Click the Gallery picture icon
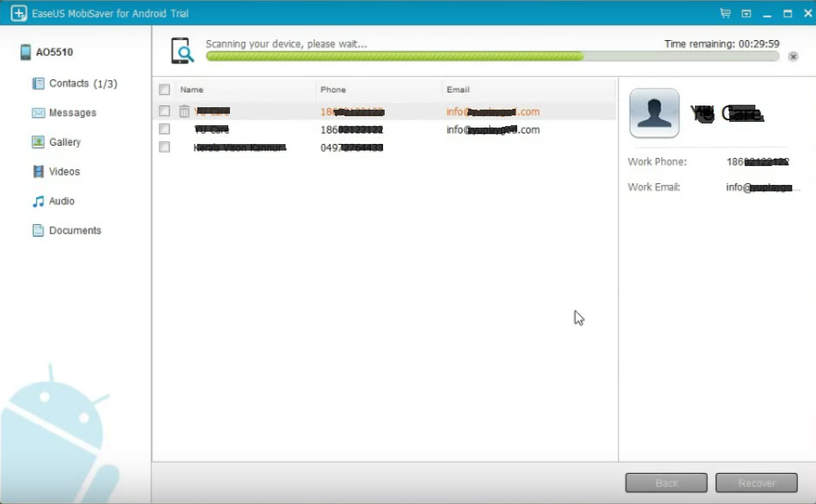The height and width of the screenshot is (504, 816). click(38, 142)
